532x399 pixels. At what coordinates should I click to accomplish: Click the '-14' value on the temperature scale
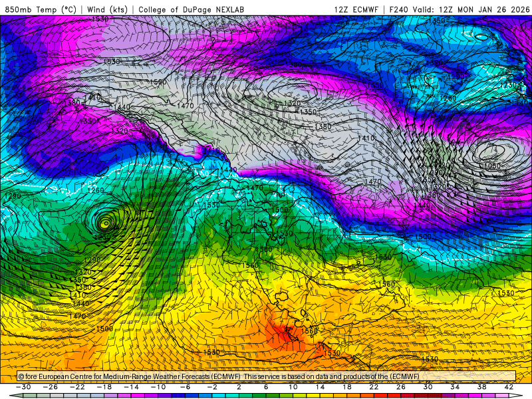click(131, 387)
